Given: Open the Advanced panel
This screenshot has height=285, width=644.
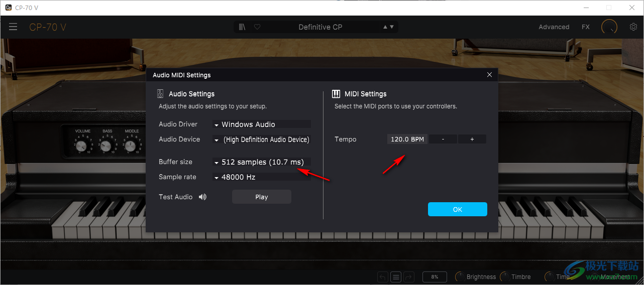Looking at the screenshot, I should [554, 27].
